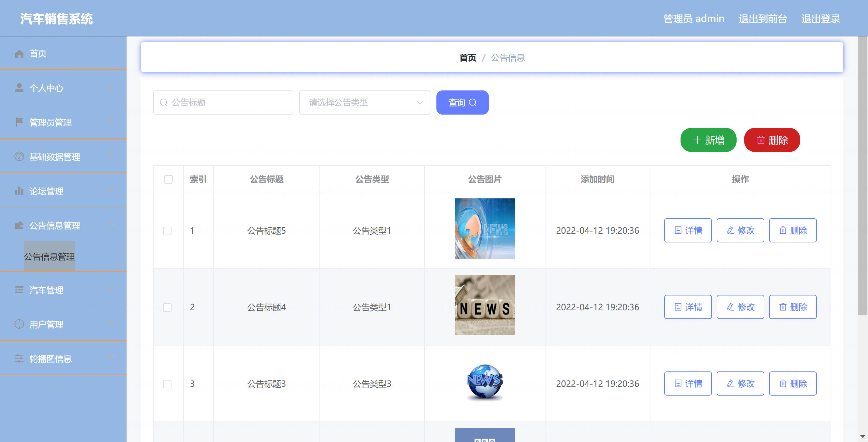Click 管理员 admin in the header
The image size is (868, 442).
coord(694,19)
